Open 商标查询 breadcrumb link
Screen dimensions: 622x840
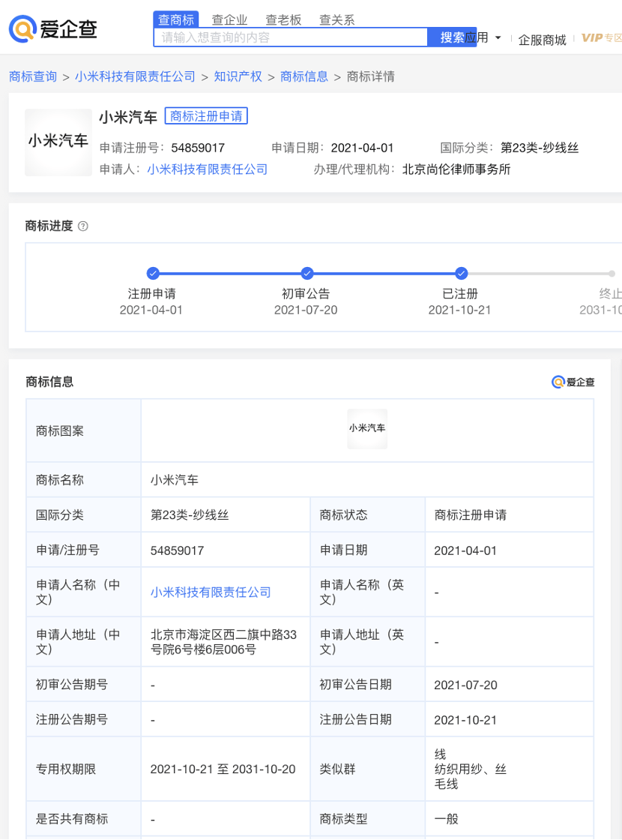point(33,76)
